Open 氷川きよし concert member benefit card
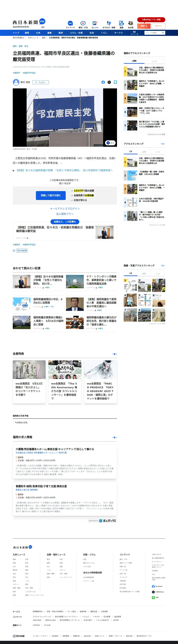Screen dimensions: 178x644 29,382
